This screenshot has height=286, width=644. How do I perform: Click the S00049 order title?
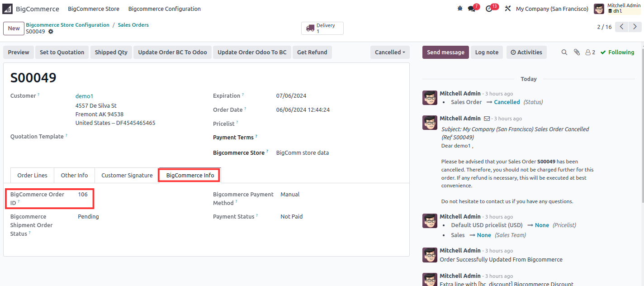[x=33, y=78]
